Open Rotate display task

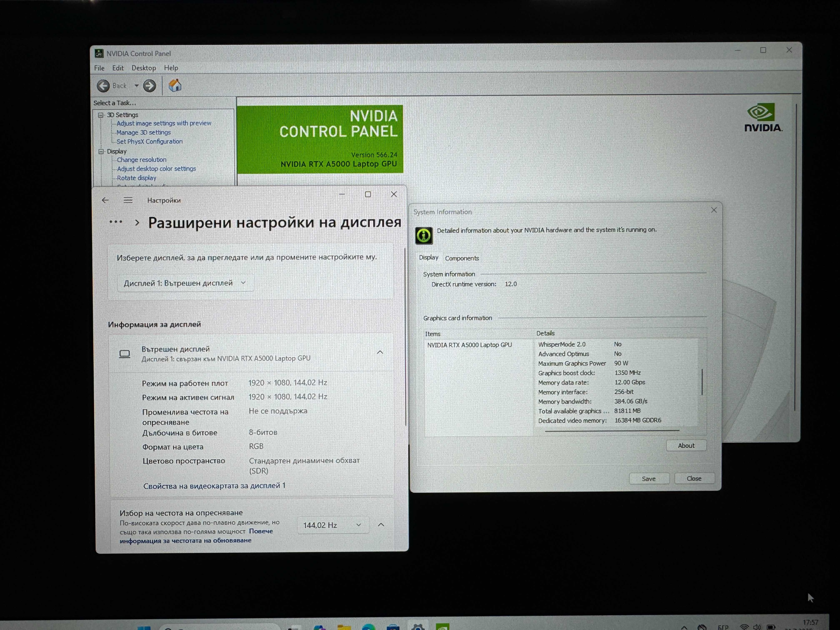(136, 178)
